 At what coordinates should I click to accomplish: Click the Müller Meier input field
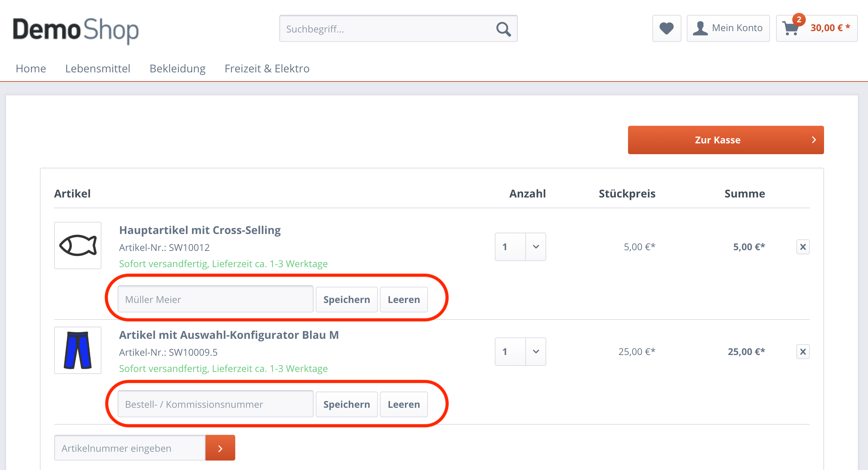click(215, 299)
